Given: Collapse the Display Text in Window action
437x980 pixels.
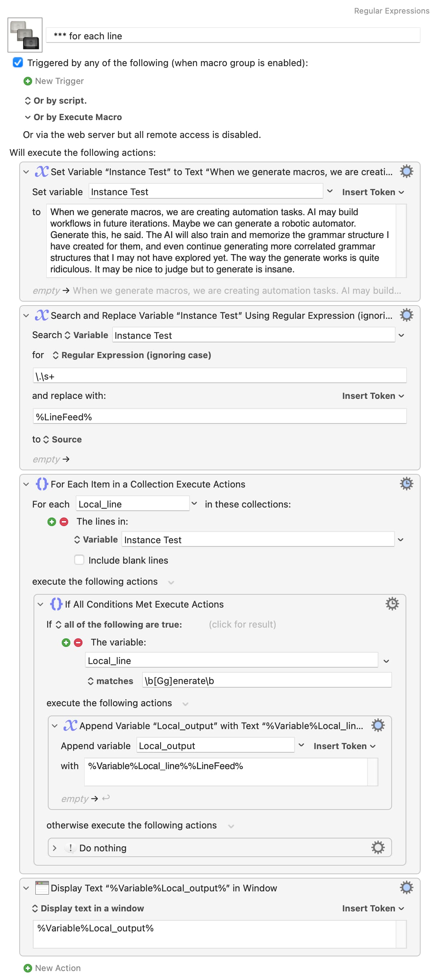Looking at the screenshot, I should pyautogui.click(x=26, y=888).
